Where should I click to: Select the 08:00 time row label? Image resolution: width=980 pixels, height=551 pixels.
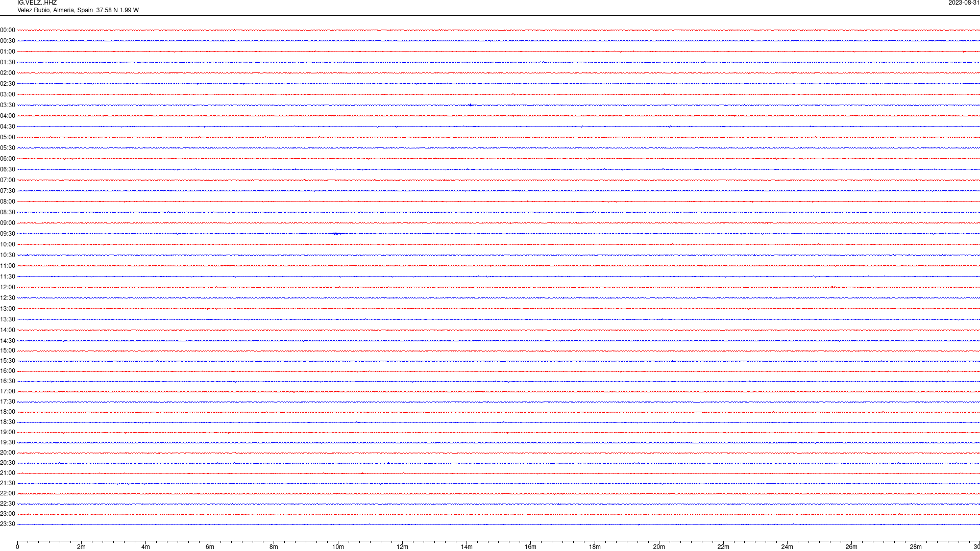(8, 202)
